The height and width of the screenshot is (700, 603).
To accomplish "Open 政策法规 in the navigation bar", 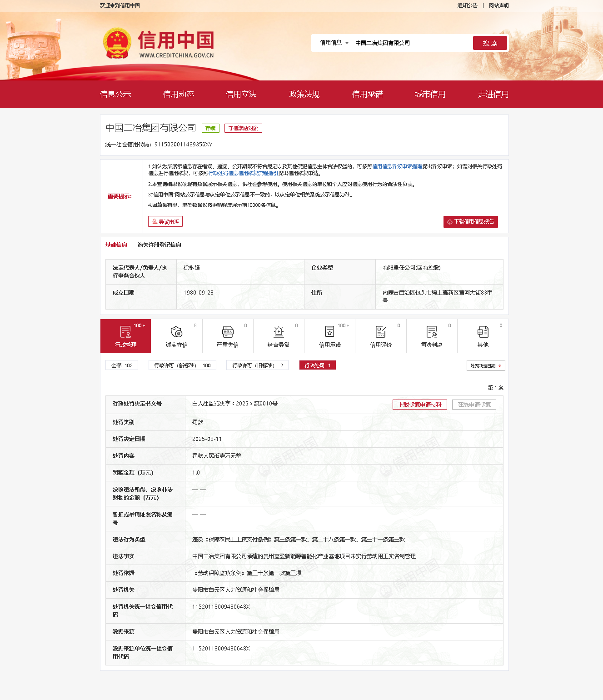I will (x=304, y=94).
